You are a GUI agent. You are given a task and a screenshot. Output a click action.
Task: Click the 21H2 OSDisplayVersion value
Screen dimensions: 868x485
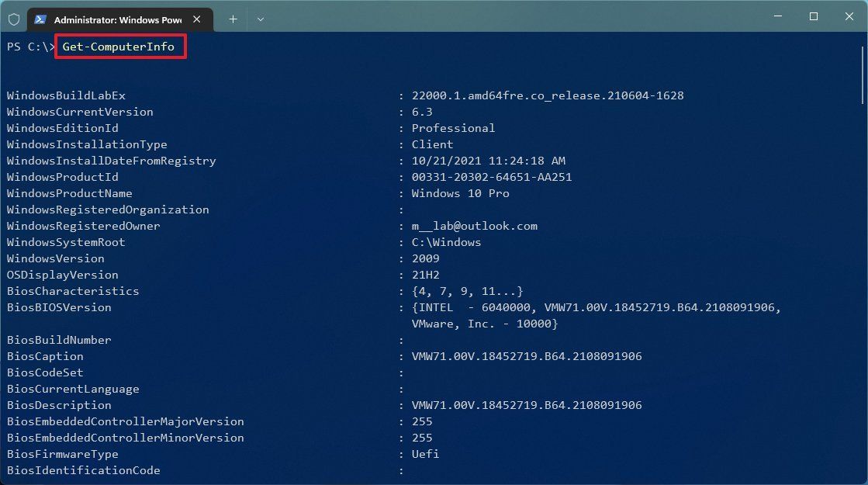coord(424,275)
